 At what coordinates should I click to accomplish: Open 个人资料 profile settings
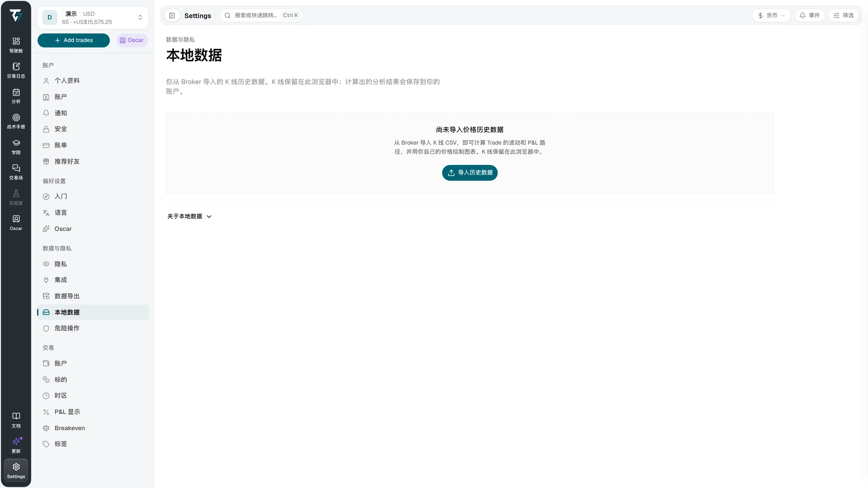[x=93, y=81]
